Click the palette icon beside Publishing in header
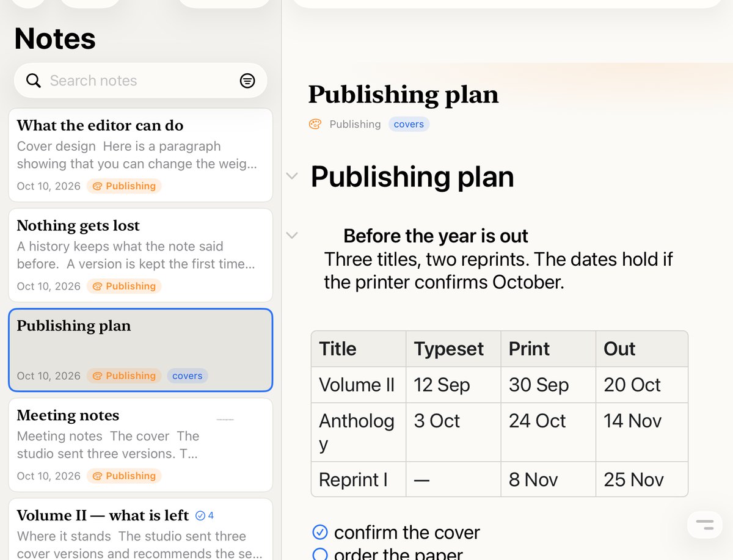Viewport: 733px width, 560px height. click(315, 124)
